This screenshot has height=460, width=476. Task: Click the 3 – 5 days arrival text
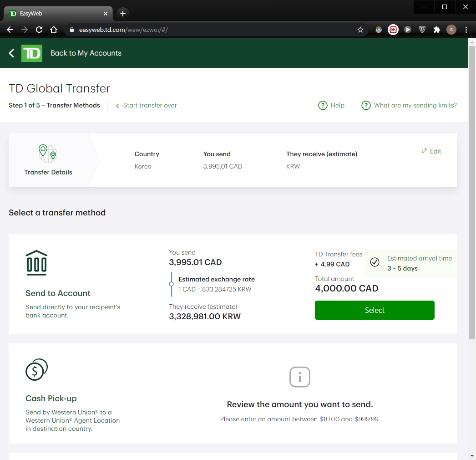tap(403, 268)
